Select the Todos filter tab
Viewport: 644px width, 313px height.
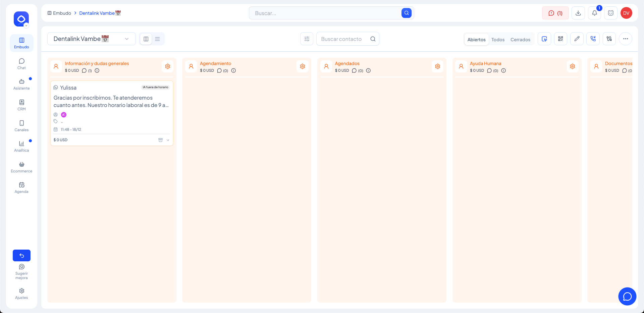(498, 40)
